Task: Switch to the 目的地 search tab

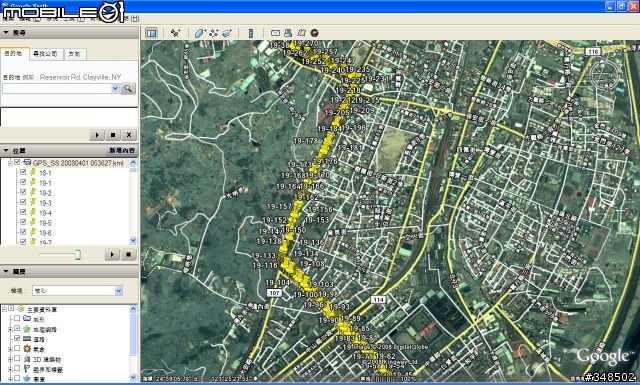Action: click(x=14, y=53)
